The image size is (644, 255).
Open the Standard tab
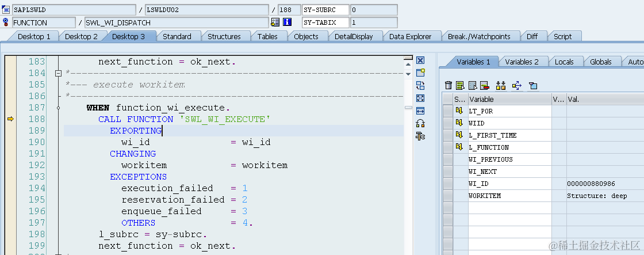tap(177, 36)
